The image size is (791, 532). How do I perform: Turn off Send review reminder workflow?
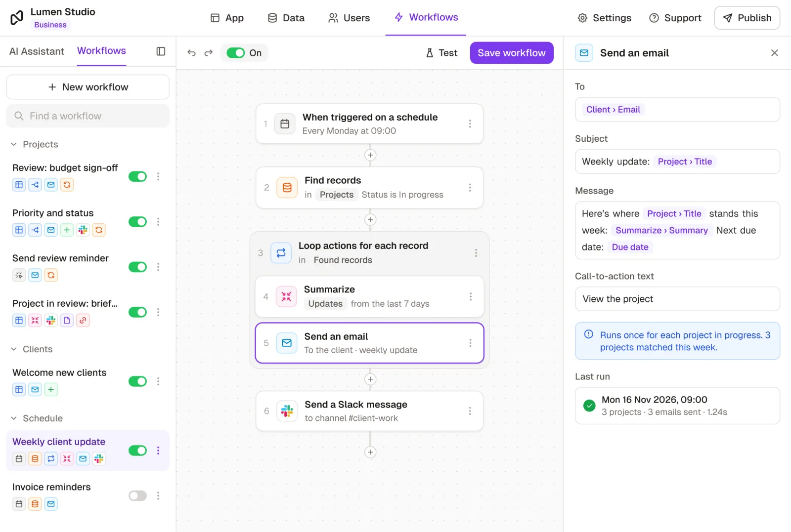point(137,267)
